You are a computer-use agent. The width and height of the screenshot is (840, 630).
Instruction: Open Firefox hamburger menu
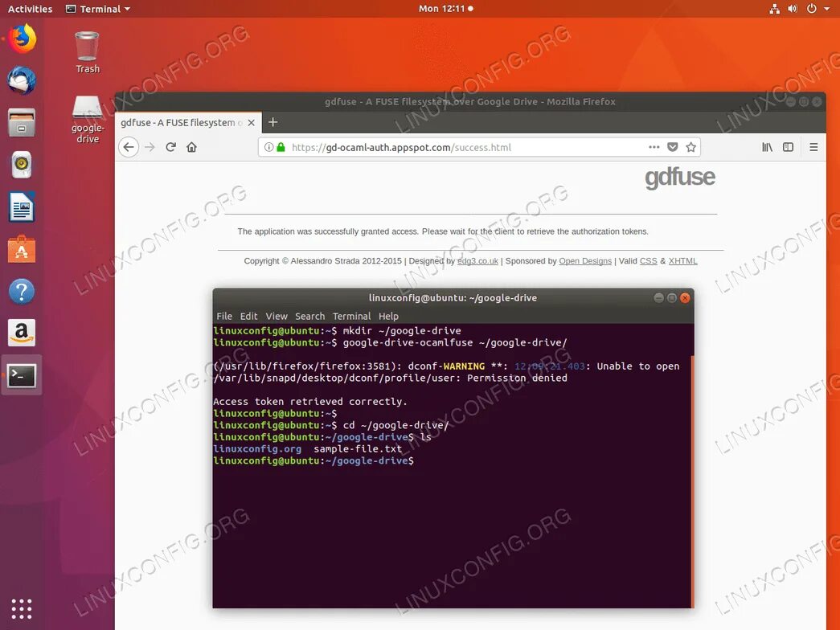(813, 147)
